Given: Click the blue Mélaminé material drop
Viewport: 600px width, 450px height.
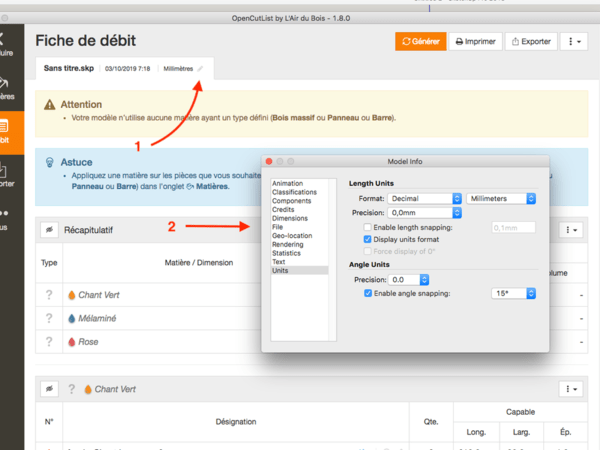Looking at the screenshot, I should 72,318.
